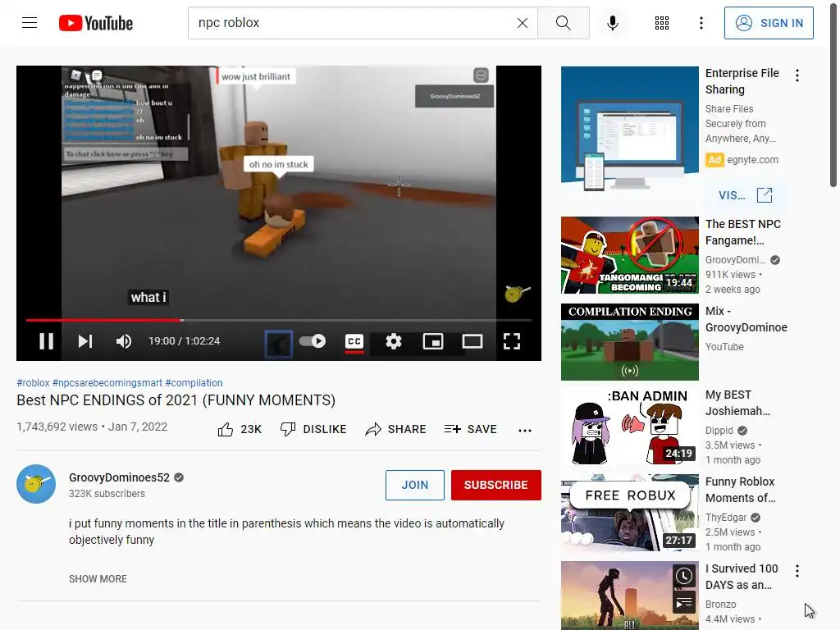Viewport: 840px width, 630px height.
Task: Click the 323K subscribers text
Action: tap(107, 494)
